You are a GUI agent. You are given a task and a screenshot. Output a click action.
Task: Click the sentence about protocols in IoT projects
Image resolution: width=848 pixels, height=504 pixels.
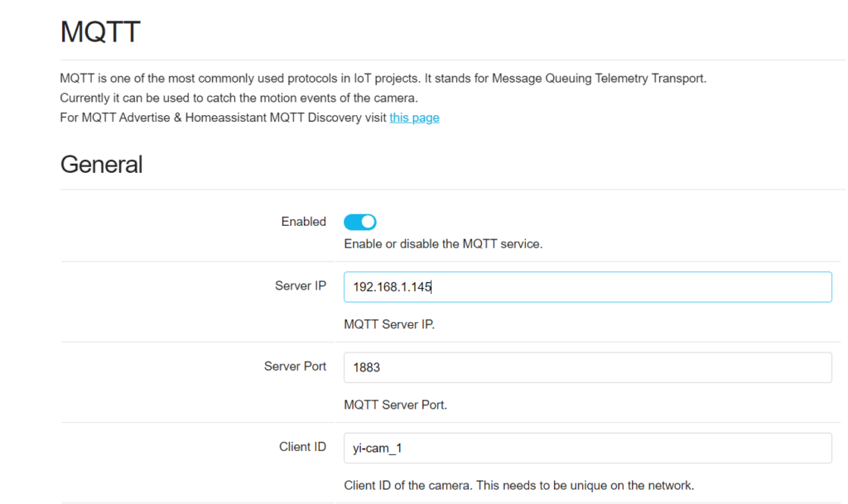(x=240, y=79)
